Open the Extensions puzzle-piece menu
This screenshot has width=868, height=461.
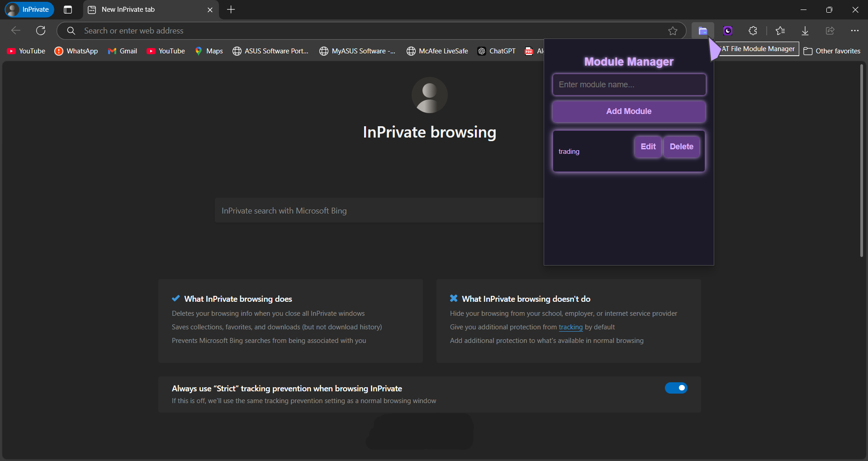pos(753,30)
